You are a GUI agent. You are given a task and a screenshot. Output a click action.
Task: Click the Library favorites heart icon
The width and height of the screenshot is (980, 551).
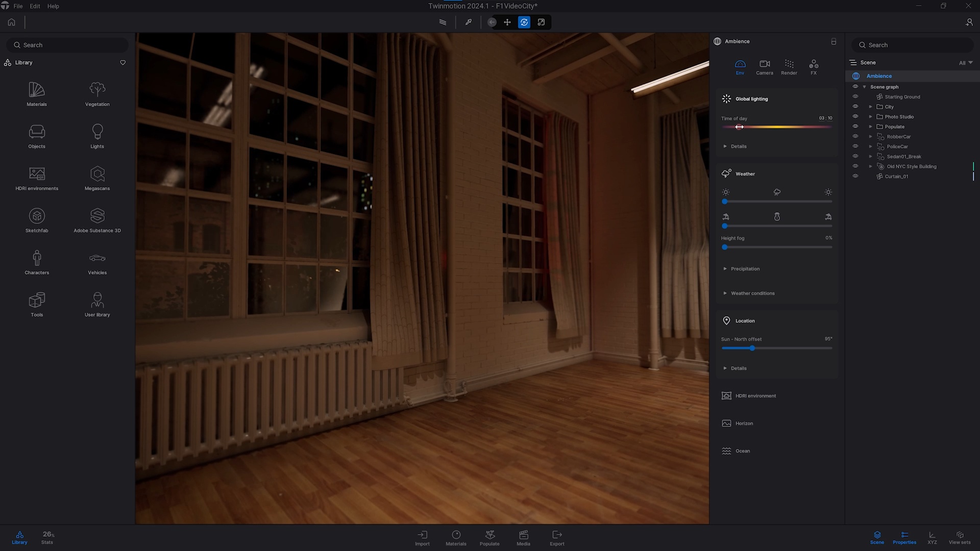122,62
